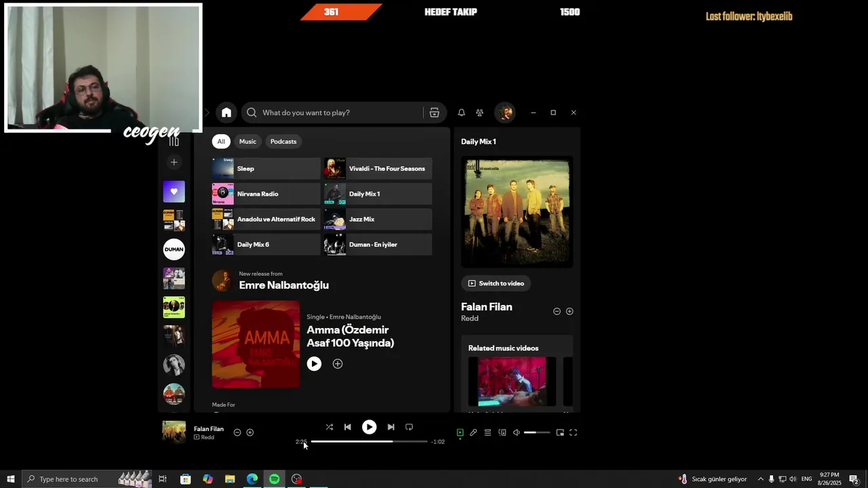Click the remaining time -1:02 label

click(x=438, y=442)
